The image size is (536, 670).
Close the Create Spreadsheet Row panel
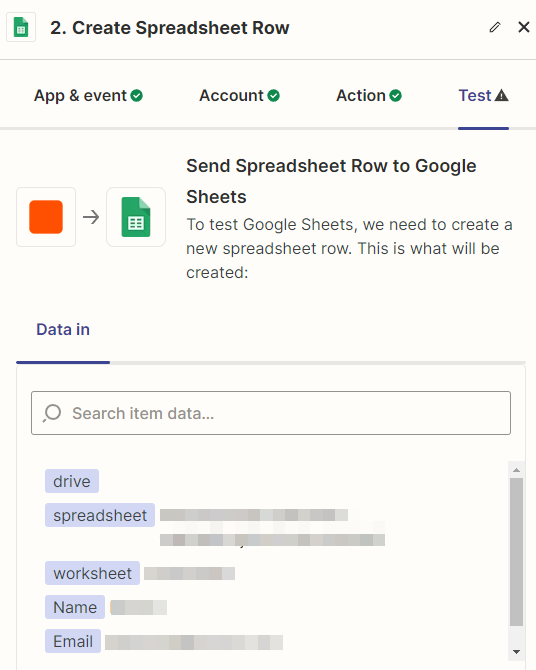tap(524, 27)
